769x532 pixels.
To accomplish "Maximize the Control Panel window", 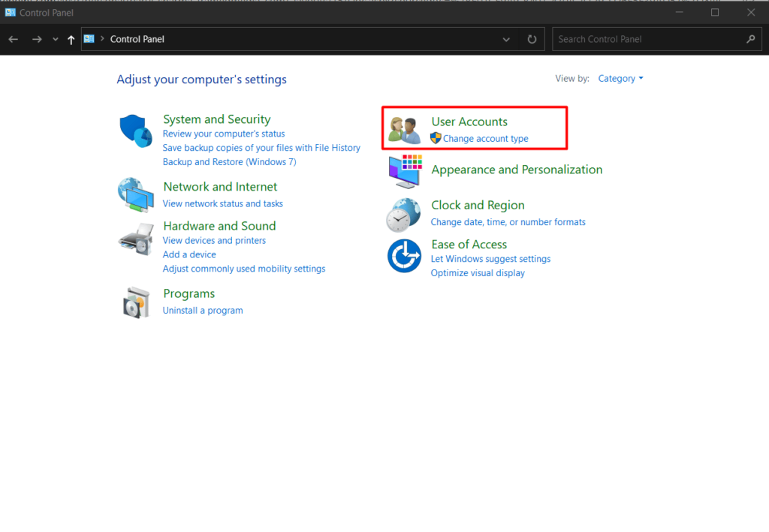I will [x=715, y=12].
